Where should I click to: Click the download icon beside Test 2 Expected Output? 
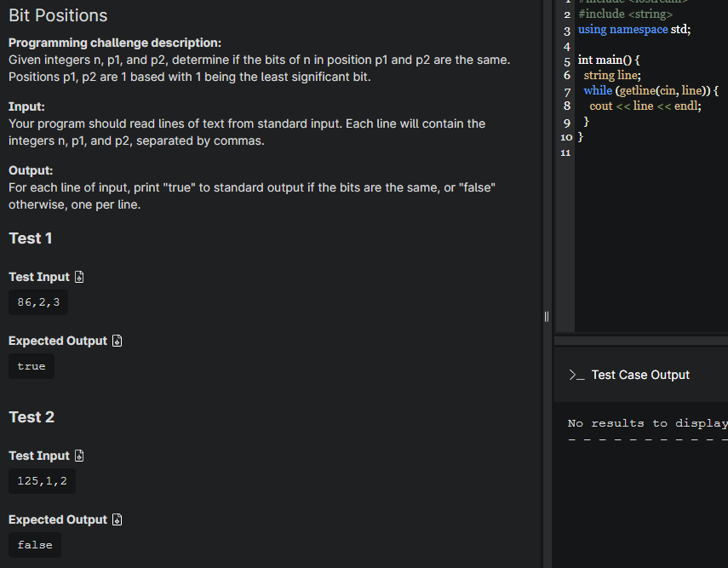[x=117, y=519]
